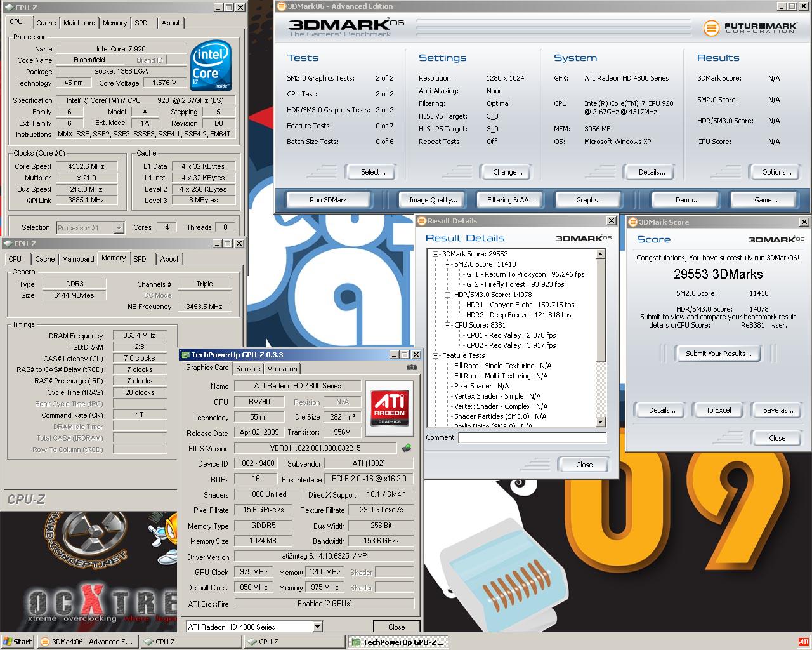
Task: Click Run 3DMark button
Action: point(328,200)
